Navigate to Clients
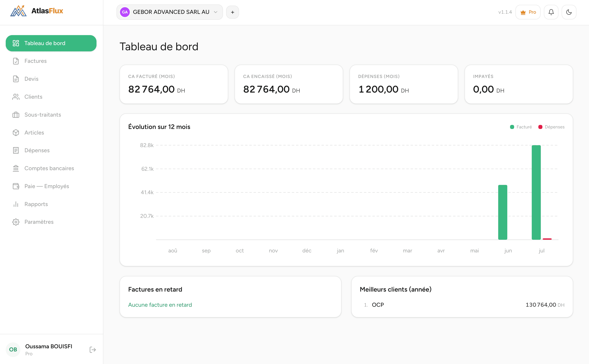Screen dimensions: 589x364 coord(51,97)
